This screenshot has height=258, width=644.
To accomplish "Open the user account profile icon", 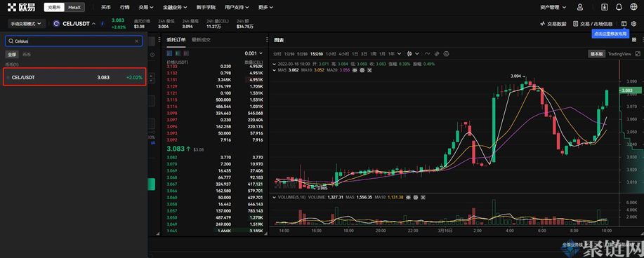I will pyautogui.click(x=580, y=7).
